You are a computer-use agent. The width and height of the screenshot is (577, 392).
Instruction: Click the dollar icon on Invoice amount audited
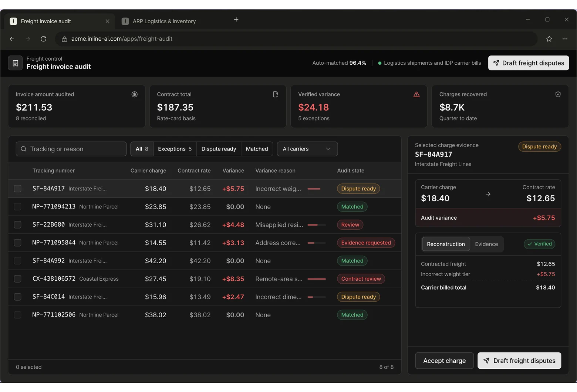135,94
